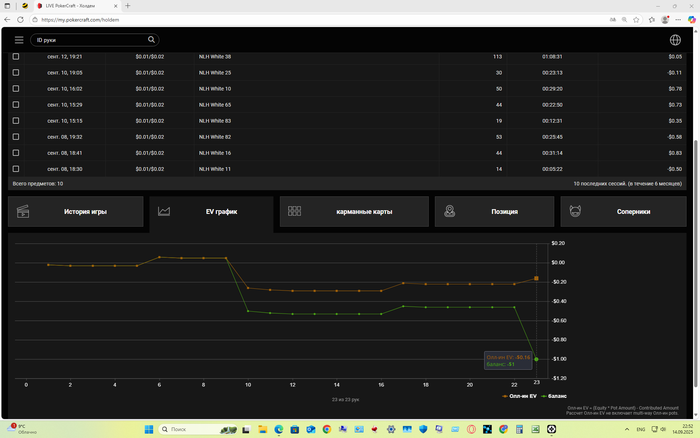Open File Explorer from the taskbar
Image resolution: width=700 pixels, height=438 pixels.
(x=262, y=429)
